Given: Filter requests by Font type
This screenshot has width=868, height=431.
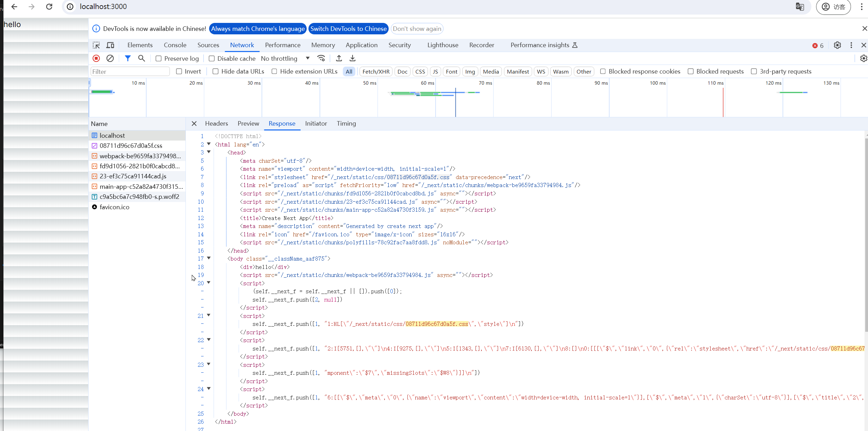Looking at the screenshot, I should pos(452,71).
